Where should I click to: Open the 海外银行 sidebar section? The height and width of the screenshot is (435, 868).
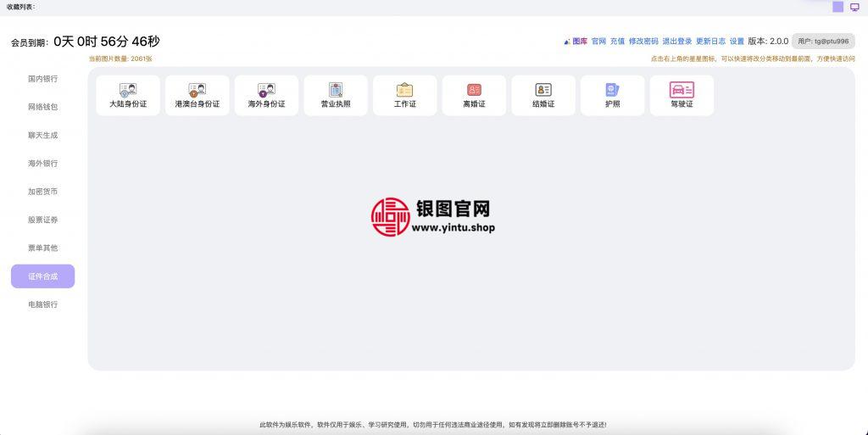42,164
